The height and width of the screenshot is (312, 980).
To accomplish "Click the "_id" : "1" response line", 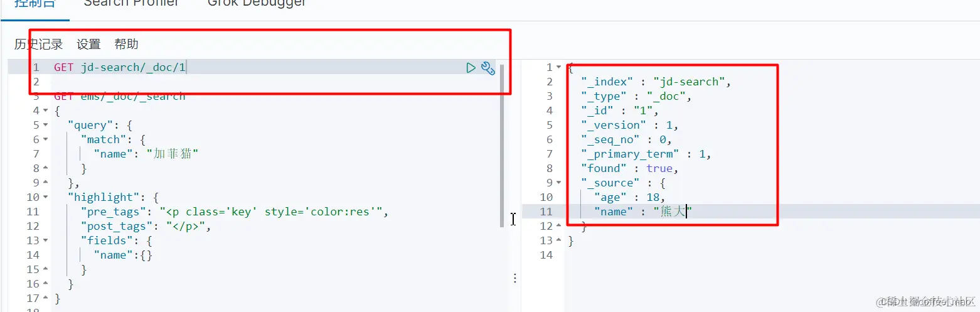I will (619, 111).
